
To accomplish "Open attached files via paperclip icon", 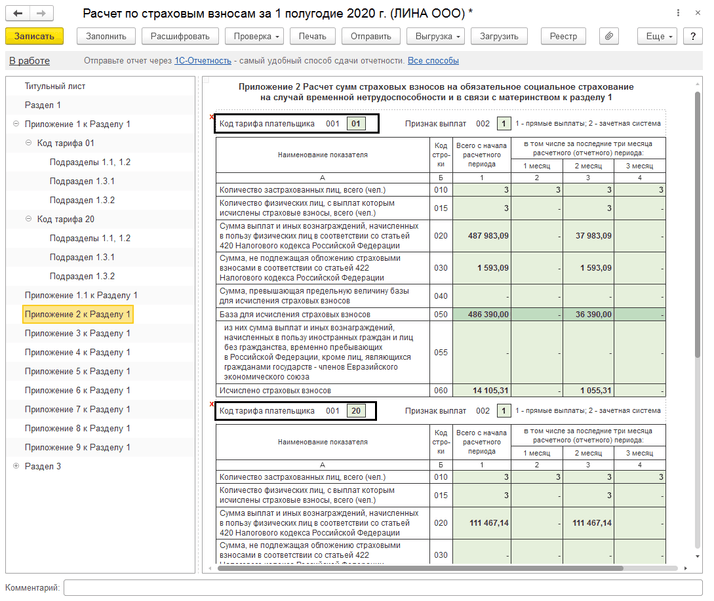I will tap(607, 36).
